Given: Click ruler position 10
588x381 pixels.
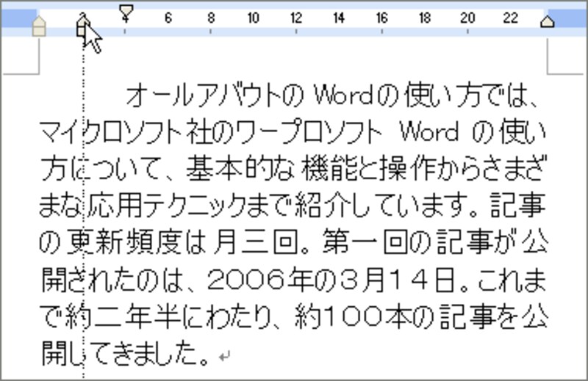Looking at the screenshot, I should pyautogui.click(x=253, y=18).
